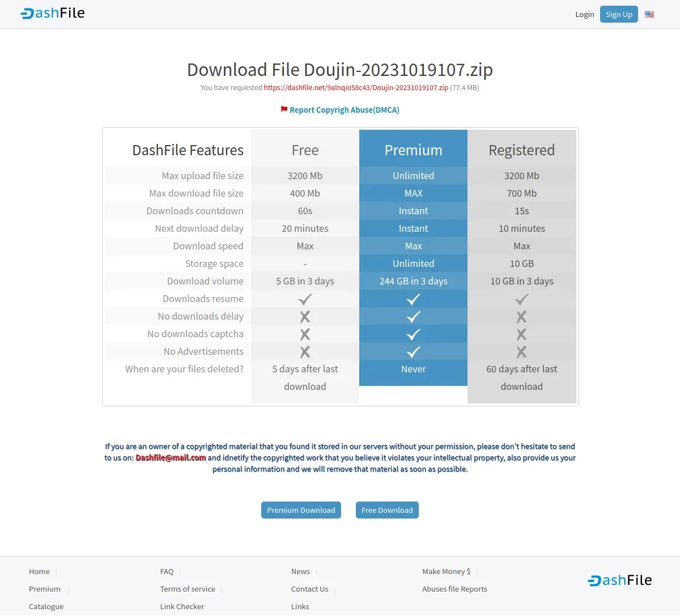
Task: Click Premium column No downloads captcha checkmark
Action: coord(414,334)
